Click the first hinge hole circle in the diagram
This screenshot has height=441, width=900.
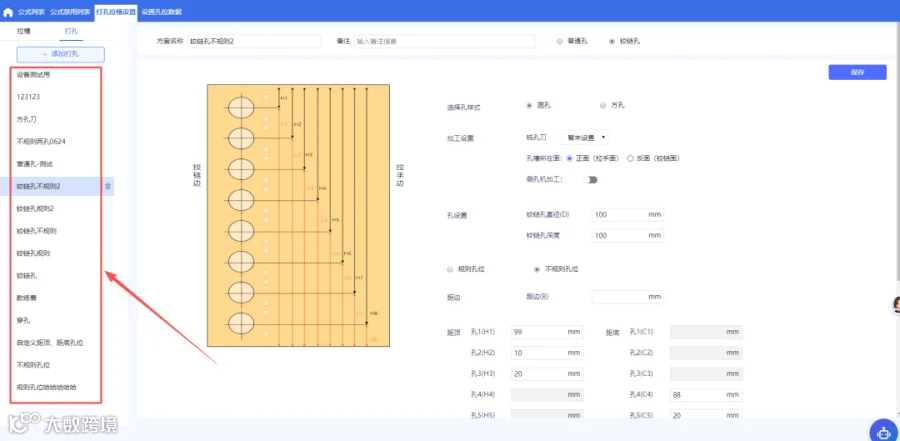click(240, 107)
